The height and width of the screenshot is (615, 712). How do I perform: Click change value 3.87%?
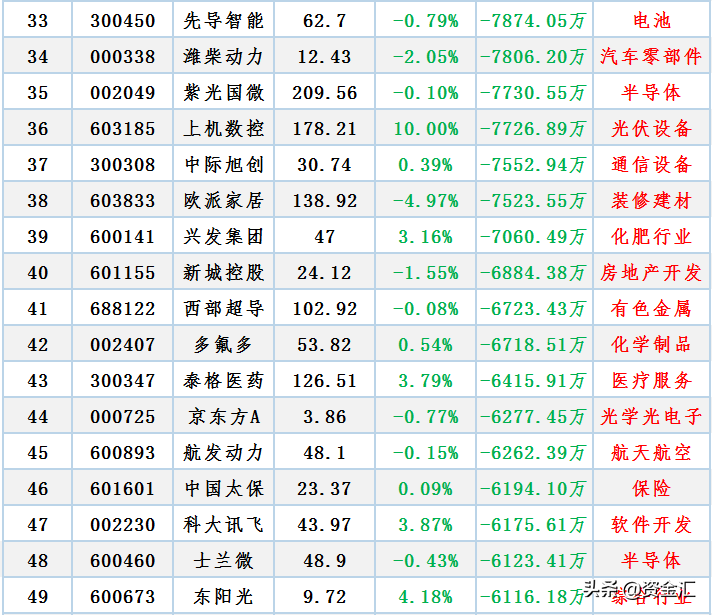[x=426, y=525]
